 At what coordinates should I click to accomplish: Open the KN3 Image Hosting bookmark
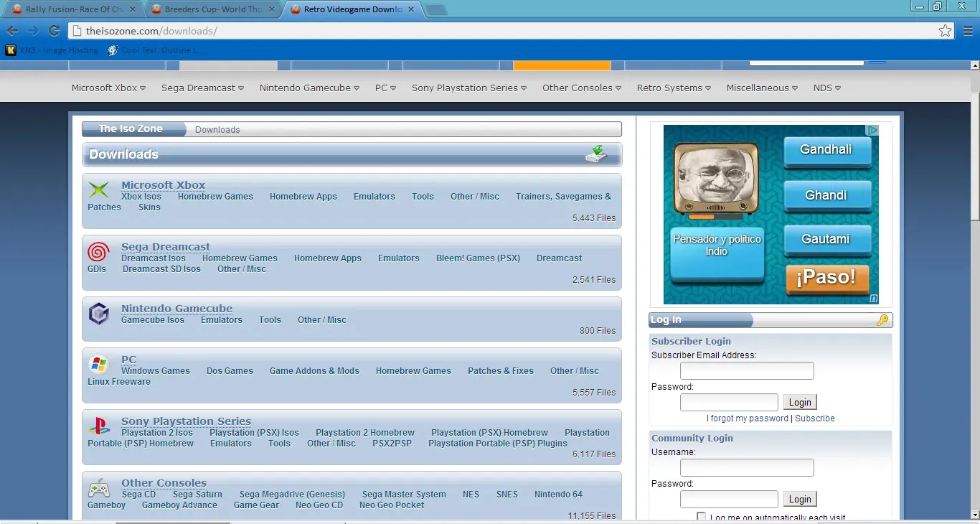[52, 50]
